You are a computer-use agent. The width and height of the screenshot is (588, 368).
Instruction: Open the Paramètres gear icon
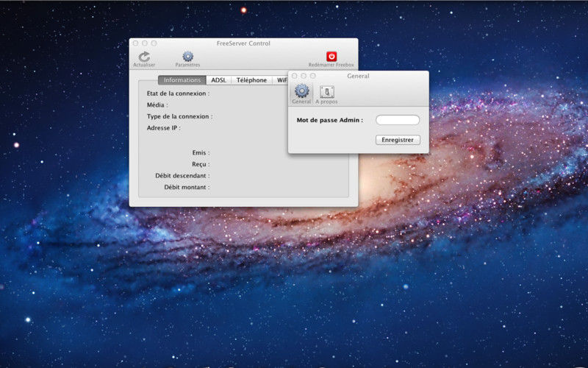[x=188, y=57]
